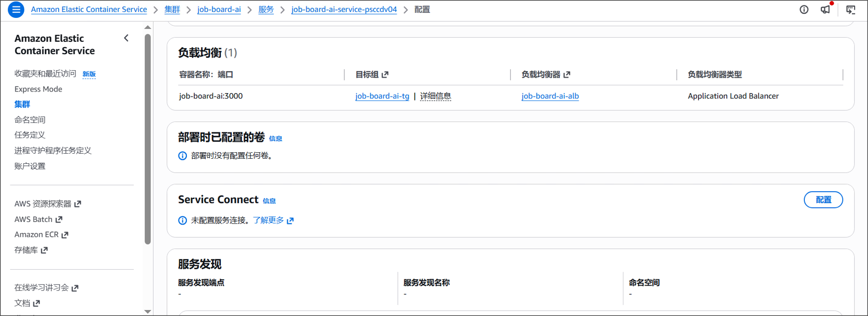Click the 新版 badge in sidebar

89,74
